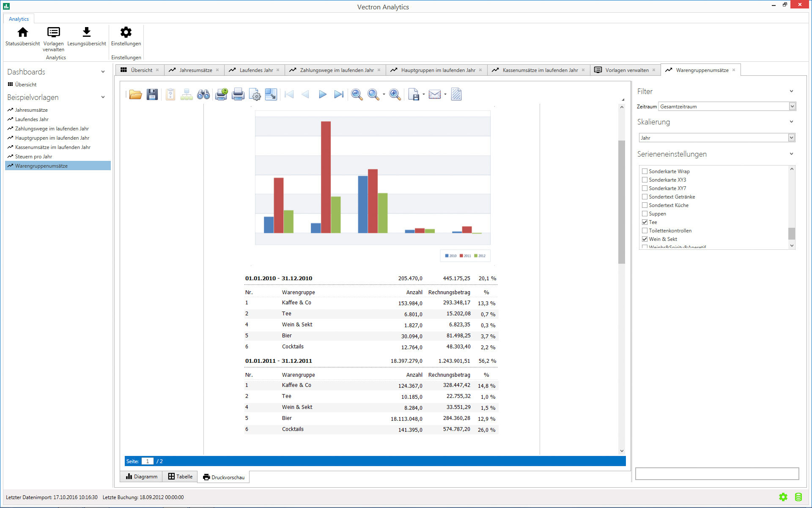
Task: Uncheck the Tee series checkbox
Action: (x=645, y=222)
